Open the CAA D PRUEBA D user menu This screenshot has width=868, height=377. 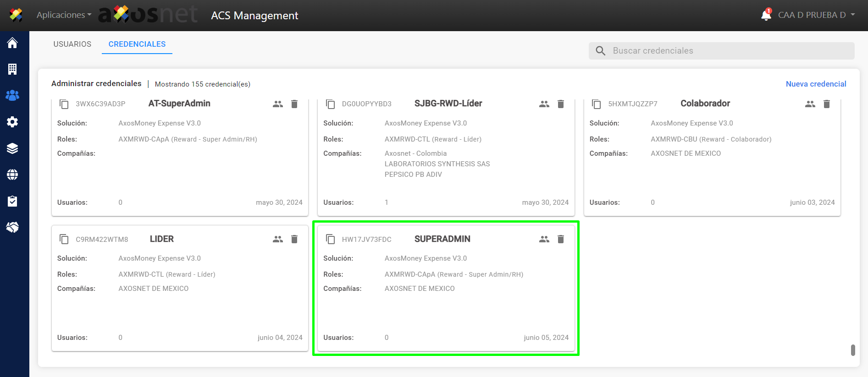[x=816, y=15]
